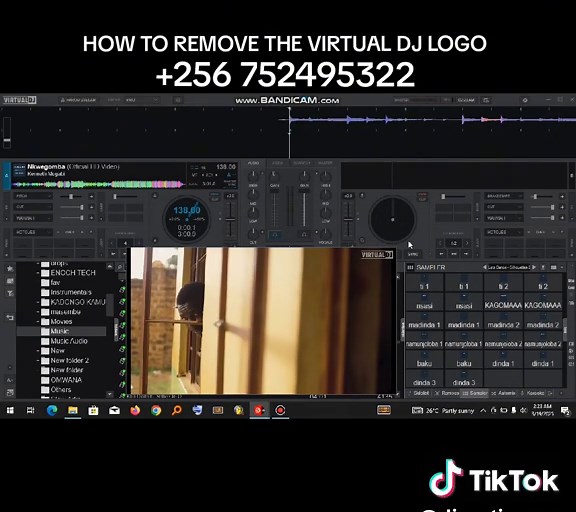Click the right deck empty jog wheel

[x=392, y=220]
